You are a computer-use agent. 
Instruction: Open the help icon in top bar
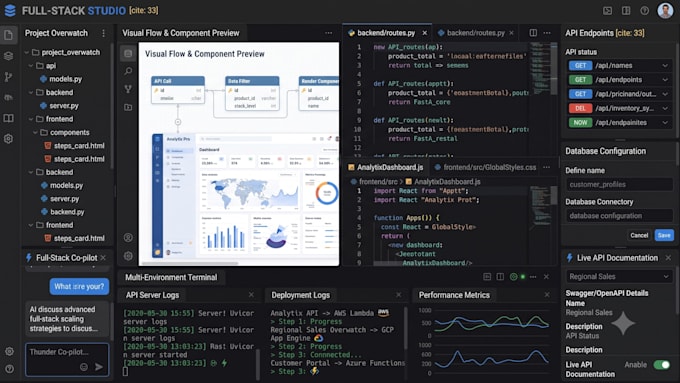tap(645, 10)
